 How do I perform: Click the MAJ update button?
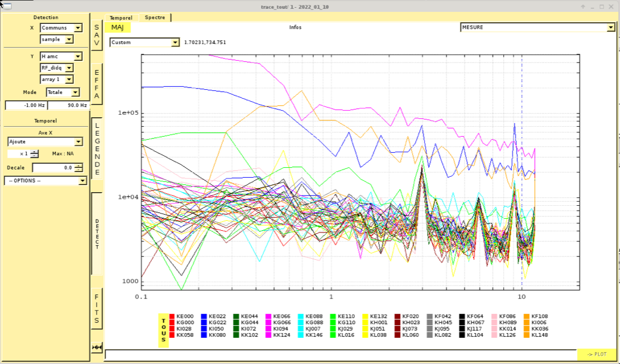click(117, 27)
